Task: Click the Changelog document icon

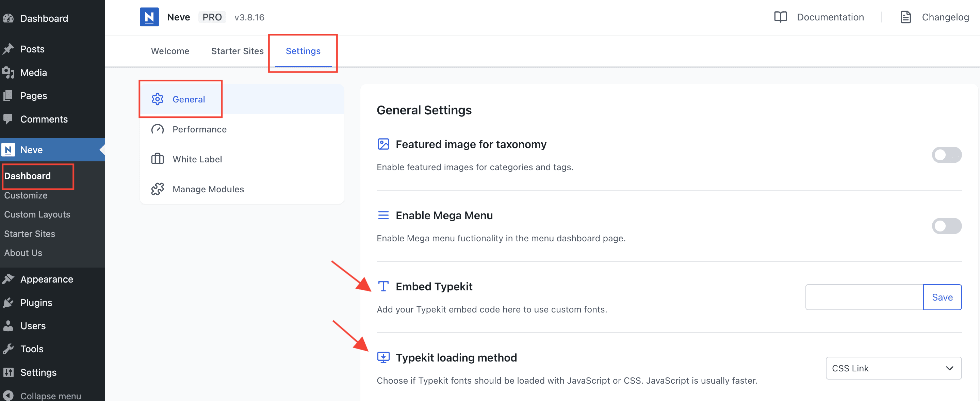Action: tap(905, 17)
